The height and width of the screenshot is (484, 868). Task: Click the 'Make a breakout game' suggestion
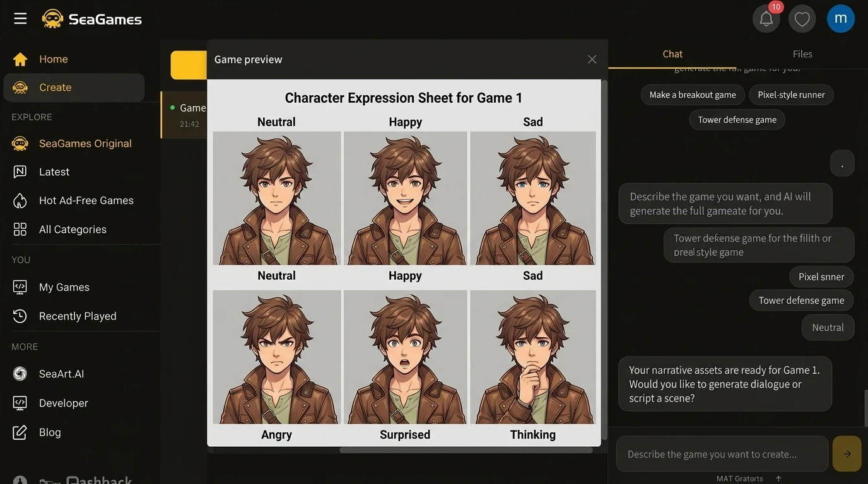coord(693,95)
